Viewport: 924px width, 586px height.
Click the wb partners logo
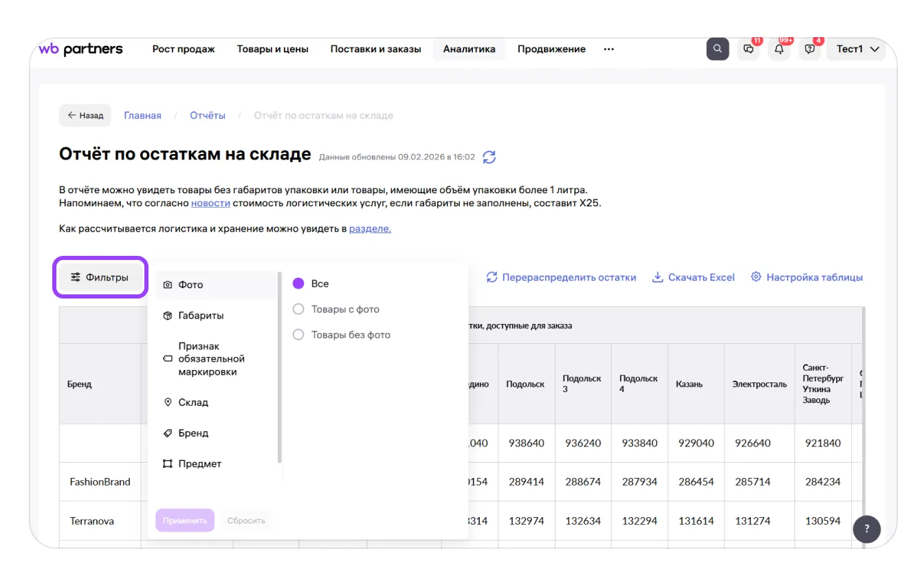pos(80,49)
